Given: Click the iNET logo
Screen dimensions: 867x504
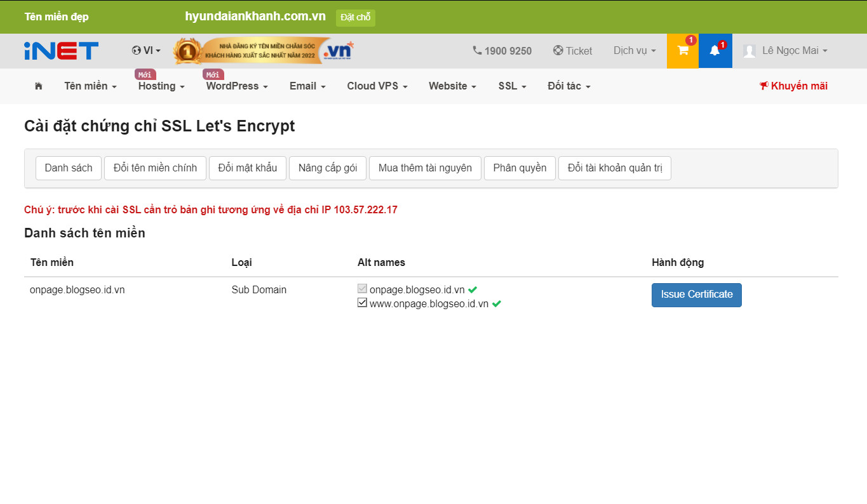Looking at the screenshot, I should (60, 51).
